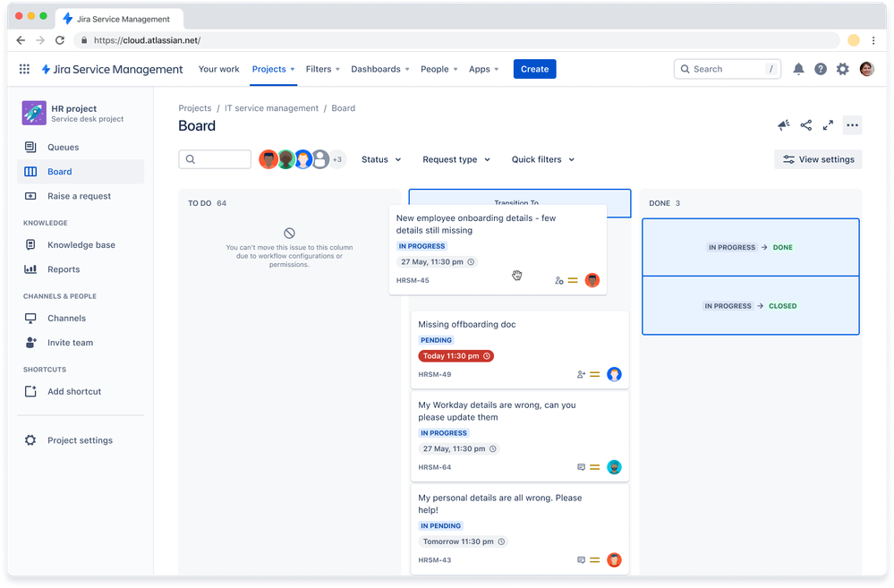The width and height of the screenshot is (894, 588).
Task: Reload the page in browser
Action: (x=60, y=40)
